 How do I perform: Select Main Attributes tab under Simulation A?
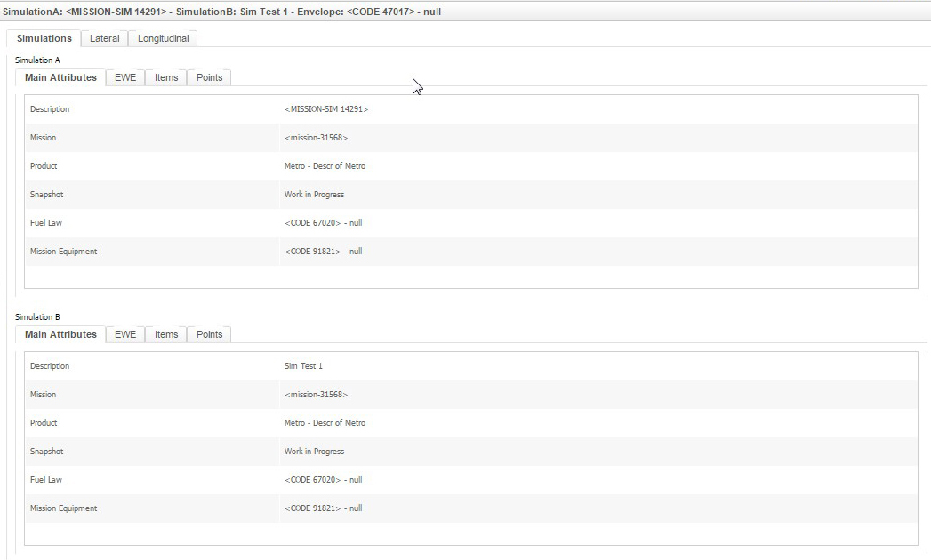[x=60, y=78]
